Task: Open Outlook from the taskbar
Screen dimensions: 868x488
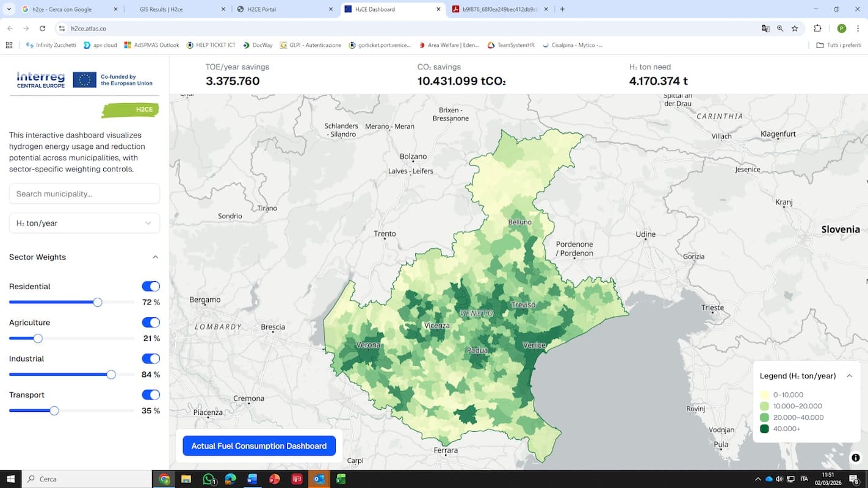Action: point(319,479)
